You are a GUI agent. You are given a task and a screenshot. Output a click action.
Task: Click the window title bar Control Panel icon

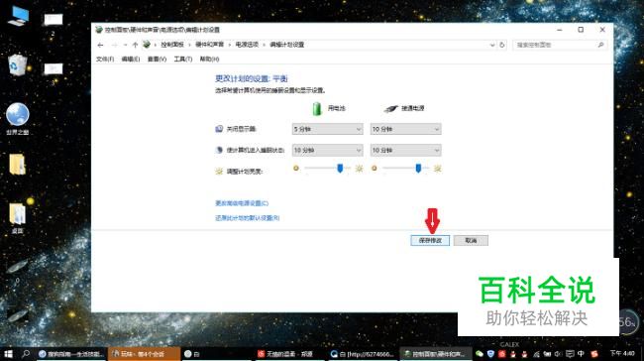pos(99,30)
